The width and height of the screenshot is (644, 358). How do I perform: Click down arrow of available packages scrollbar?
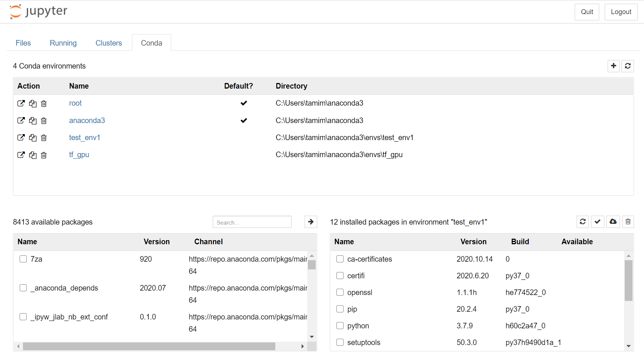pyautogui.click(x=312, y=337)
